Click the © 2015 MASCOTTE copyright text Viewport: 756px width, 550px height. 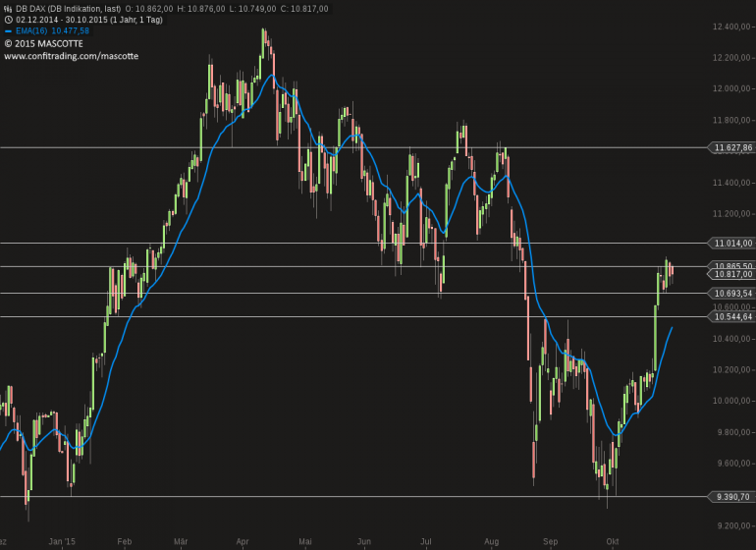tap(44, 44)
